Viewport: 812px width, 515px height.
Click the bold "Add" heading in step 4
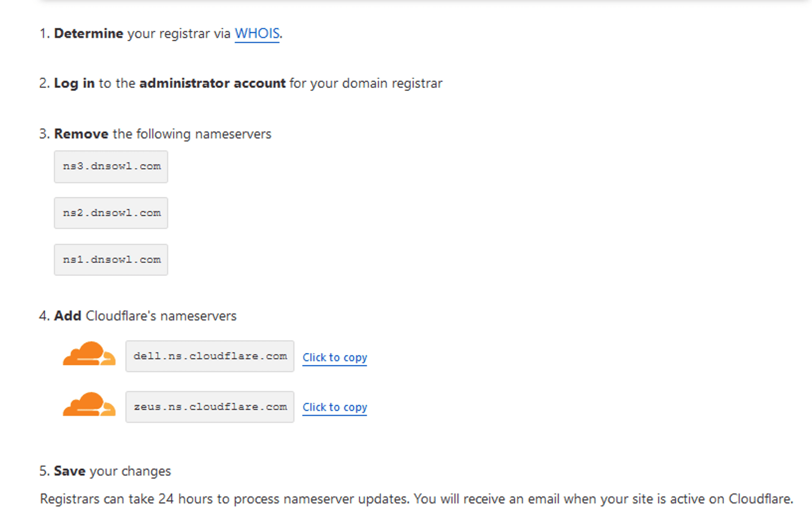pyautogui.click(x=68, y=316)
